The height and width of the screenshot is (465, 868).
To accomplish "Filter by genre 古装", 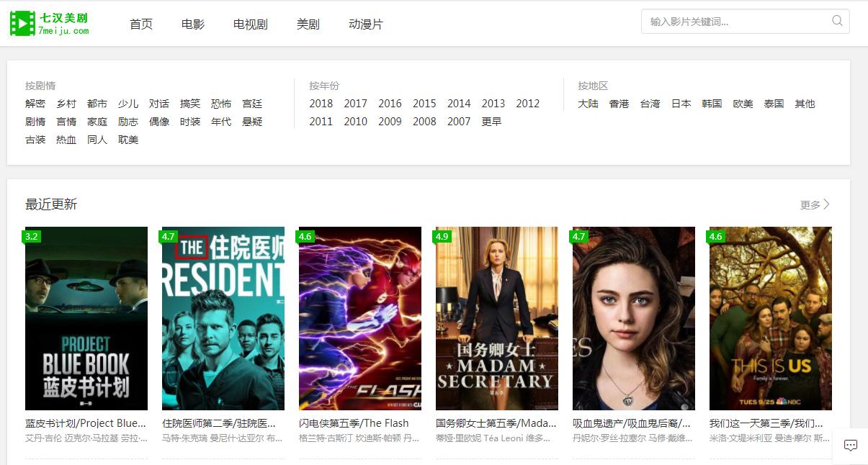I will coord(35,140).
